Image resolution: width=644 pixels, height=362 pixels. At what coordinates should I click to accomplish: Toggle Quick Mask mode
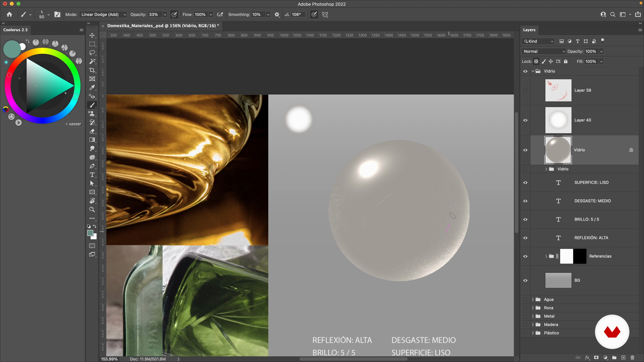[92, 246]
